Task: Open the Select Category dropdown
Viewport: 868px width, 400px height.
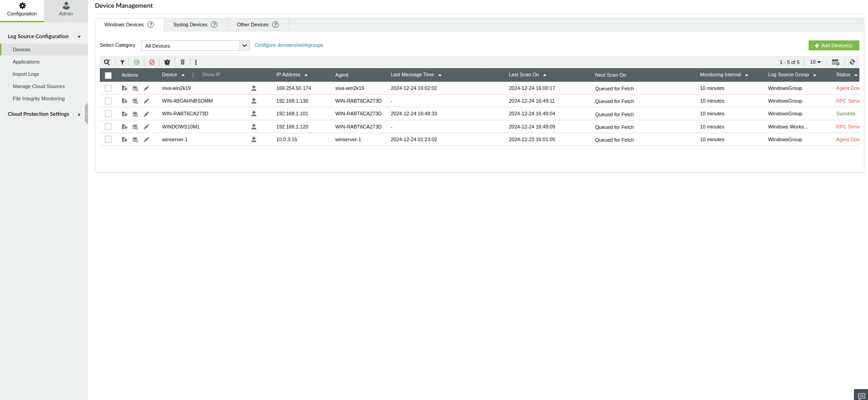Action: point(196,45)
